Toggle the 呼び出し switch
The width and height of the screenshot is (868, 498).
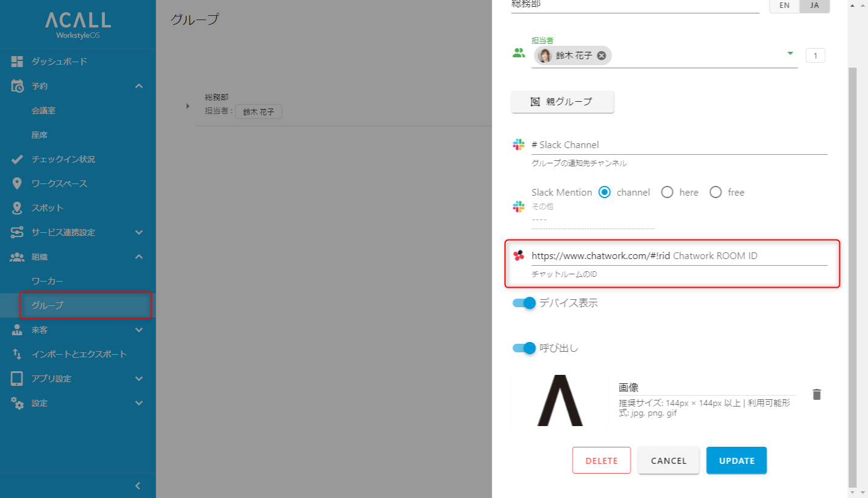[524, 348]
